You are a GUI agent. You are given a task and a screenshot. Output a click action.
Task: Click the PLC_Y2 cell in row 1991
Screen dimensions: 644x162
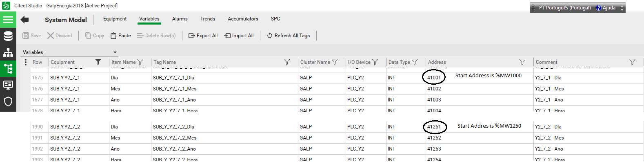click(355, 138)
